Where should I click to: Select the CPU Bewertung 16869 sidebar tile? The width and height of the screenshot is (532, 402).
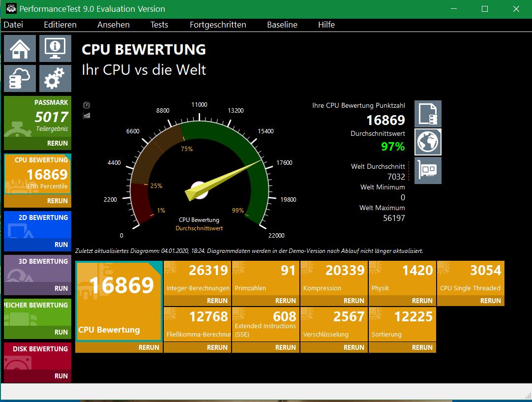tap(38, 174)
